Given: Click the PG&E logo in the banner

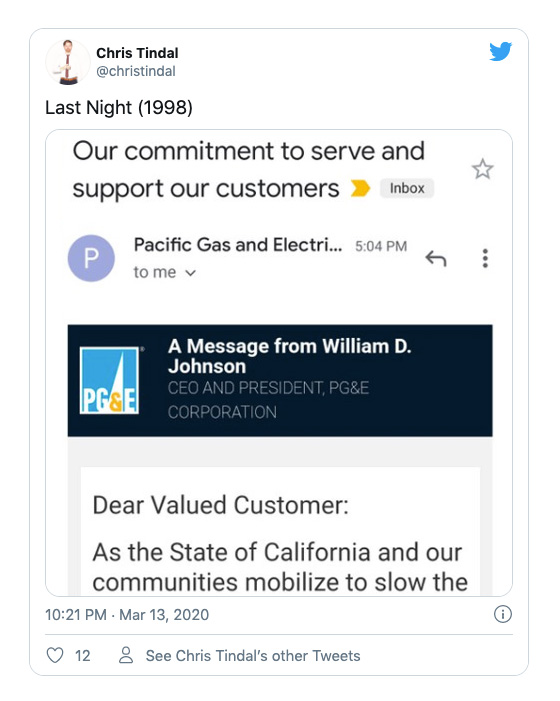Looking at the screenshot, I should [x=109, y=380].
